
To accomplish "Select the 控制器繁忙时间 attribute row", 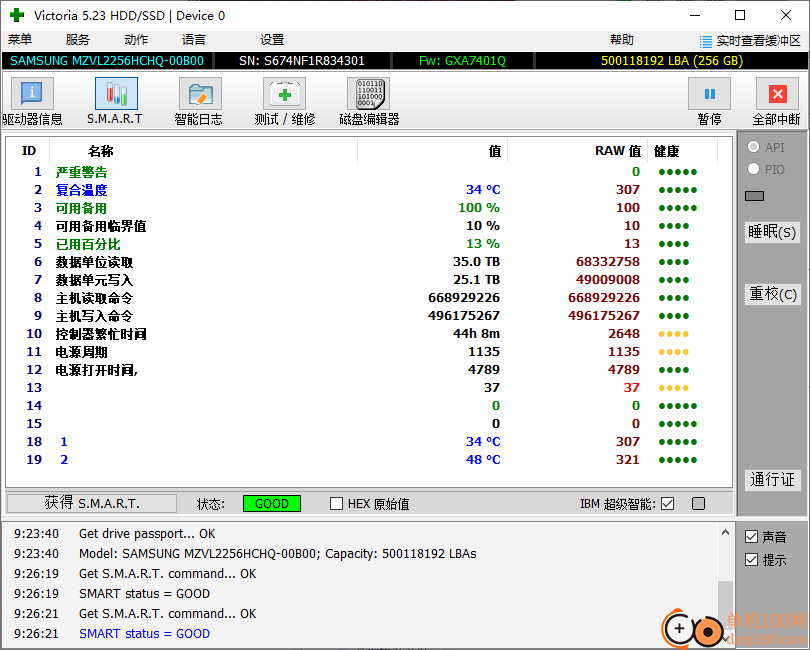I will [x=369, y=334].
